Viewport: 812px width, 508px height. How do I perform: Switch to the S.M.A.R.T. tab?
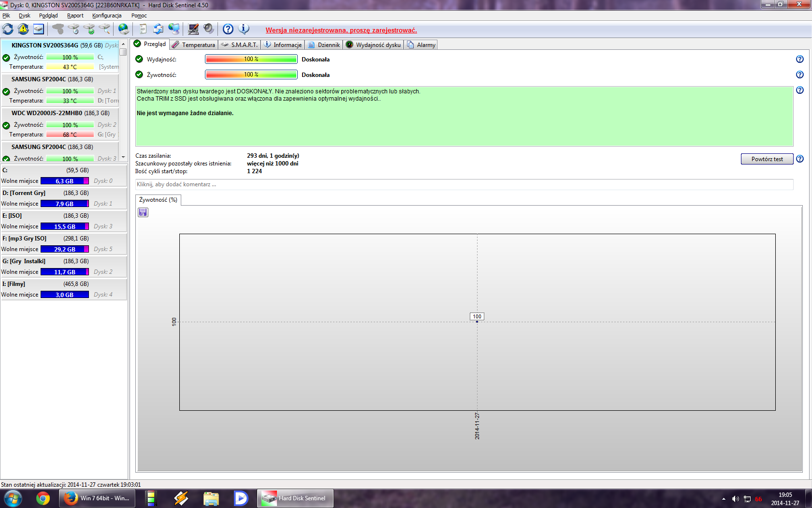tap(239, 45)
